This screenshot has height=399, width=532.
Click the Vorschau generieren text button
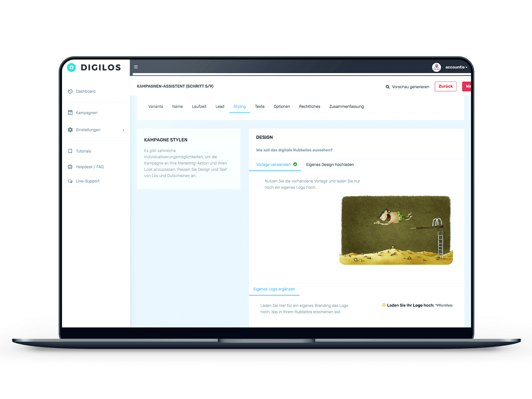click(x=405, y=87)
